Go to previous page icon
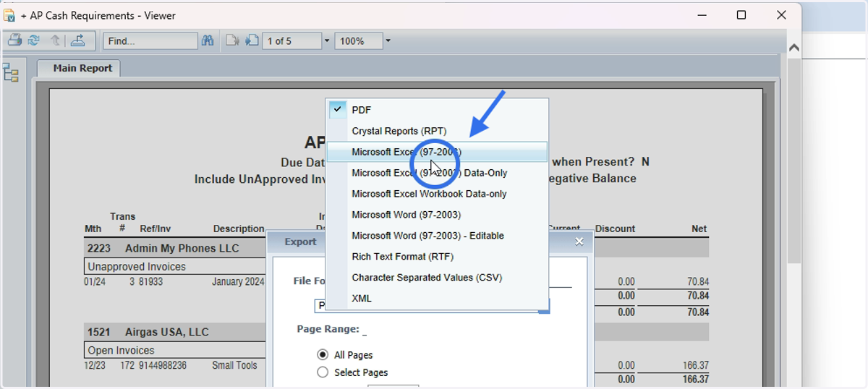The height and width of the screenshot is (389, 868). pos(232,40)
